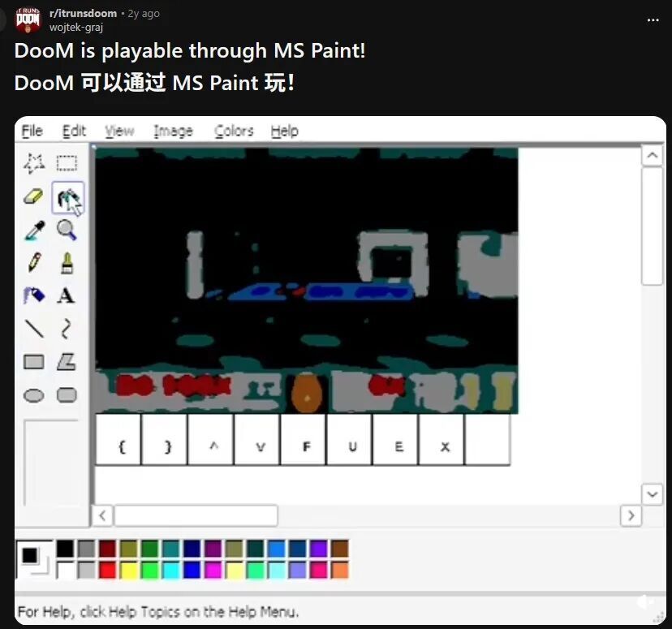Choose the bright yellow palette swatch

tap(128, 570)
